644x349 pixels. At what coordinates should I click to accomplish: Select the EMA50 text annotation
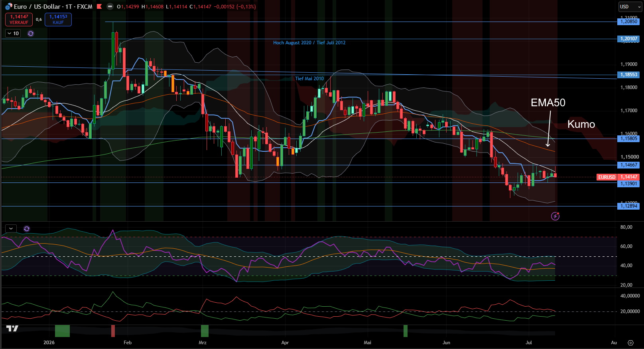(548, 103)
